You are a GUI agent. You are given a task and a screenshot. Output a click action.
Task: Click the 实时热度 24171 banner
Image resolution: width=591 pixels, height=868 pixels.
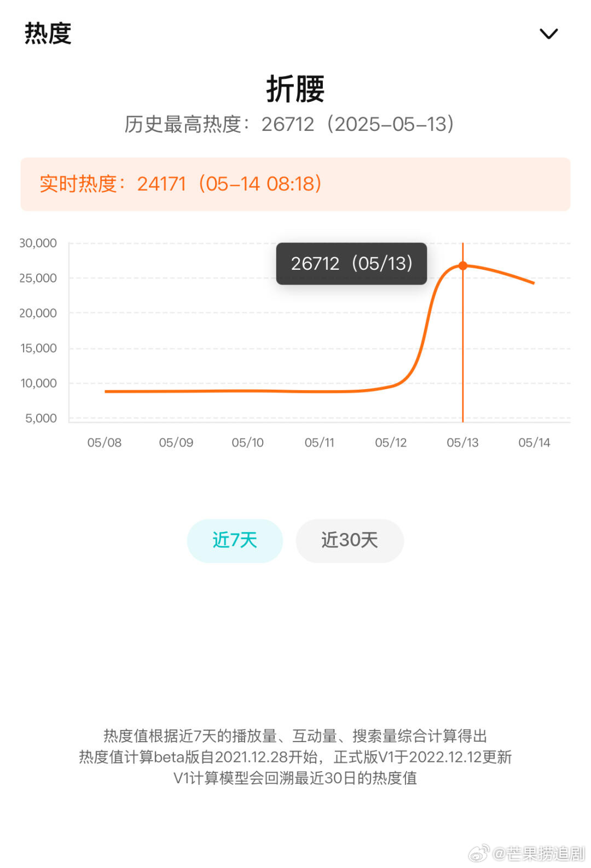(x=296, y=184)
